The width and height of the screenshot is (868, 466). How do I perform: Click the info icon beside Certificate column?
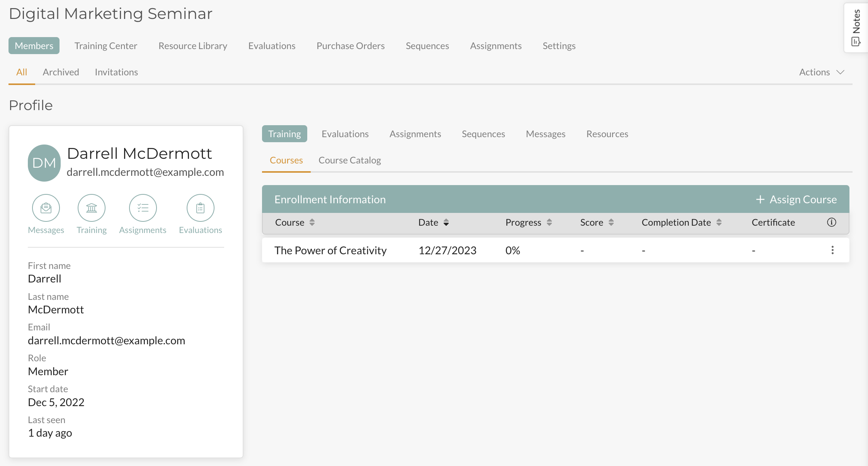832,222
